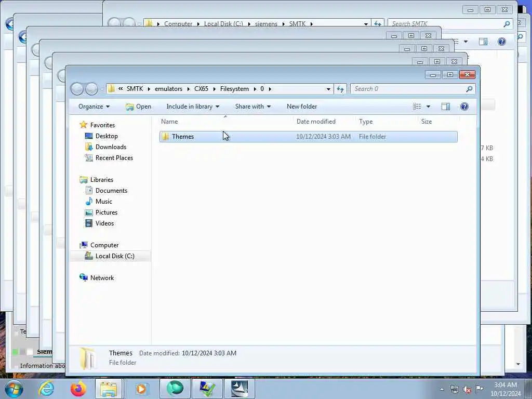Select Pictures library
The height and width of the screenshot is (399, 532).
[107, 212]
